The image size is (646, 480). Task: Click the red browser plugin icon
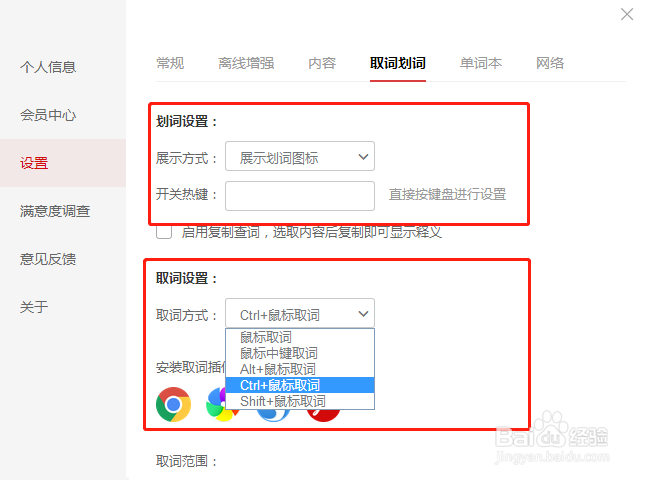323,415
